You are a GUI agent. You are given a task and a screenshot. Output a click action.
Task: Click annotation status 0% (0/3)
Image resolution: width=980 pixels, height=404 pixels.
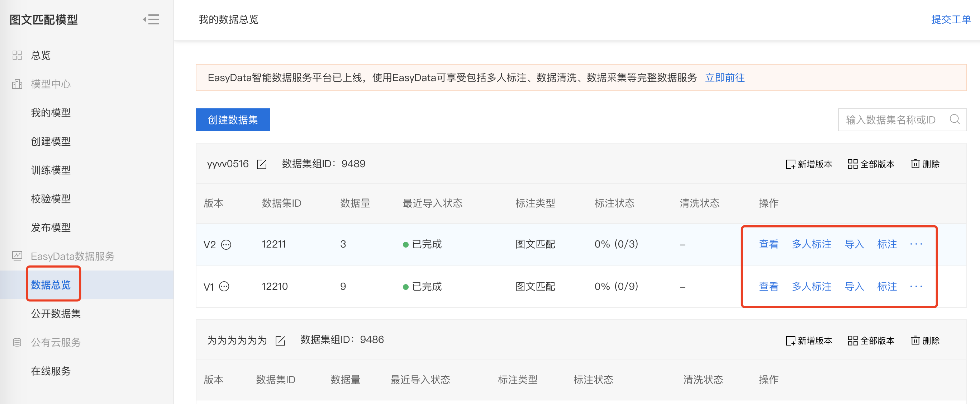(616, 244)
